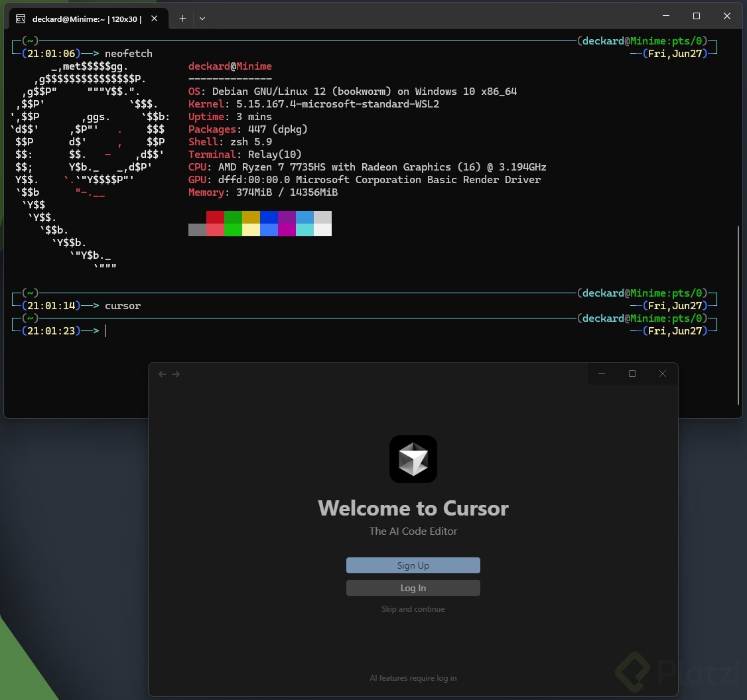This screenshot has width=747, height=700.
Task: Click the red neofetch color block
Action: (216, 217)
